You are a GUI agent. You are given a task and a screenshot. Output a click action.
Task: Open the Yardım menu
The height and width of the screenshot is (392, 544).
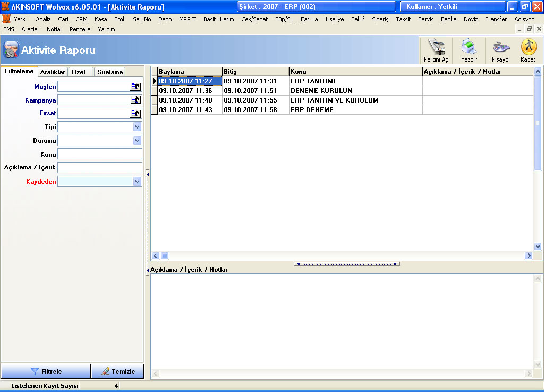[106, 30]
